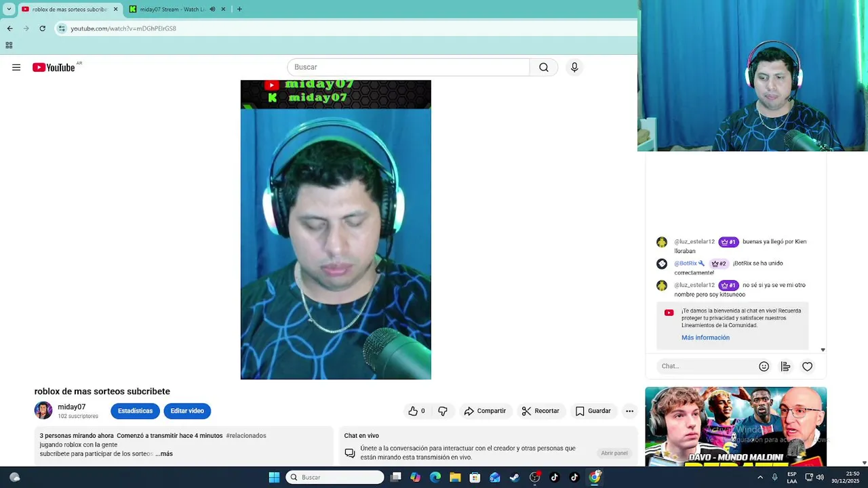Viewport: 868px width, 488px height.
Task: Click @BotRix username in chat
Action: [686, 263]
